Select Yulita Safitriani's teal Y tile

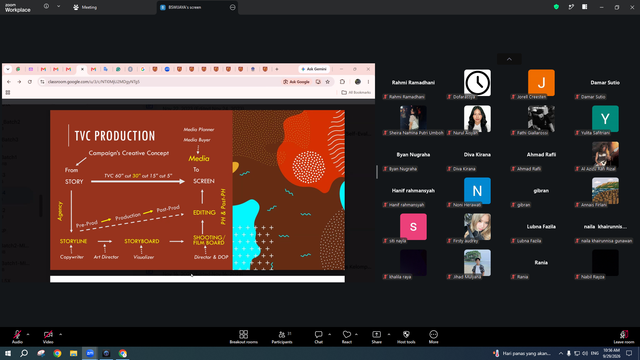click(x=605, y=120)
